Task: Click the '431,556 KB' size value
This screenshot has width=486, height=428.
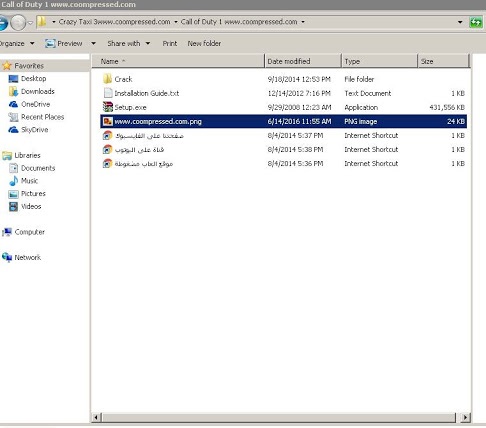Action: pos(447,107)
